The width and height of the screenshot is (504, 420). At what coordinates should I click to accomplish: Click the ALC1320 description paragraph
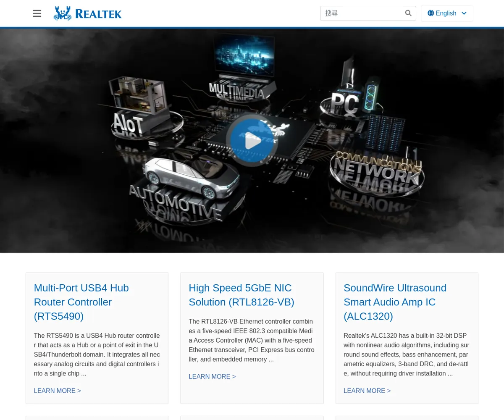(x=406, y=354)
